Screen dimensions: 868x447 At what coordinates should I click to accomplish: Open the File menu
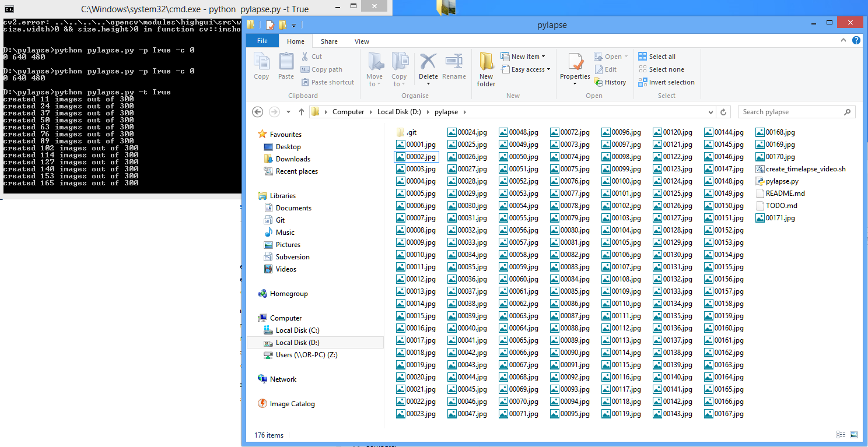tap(262, 41)
